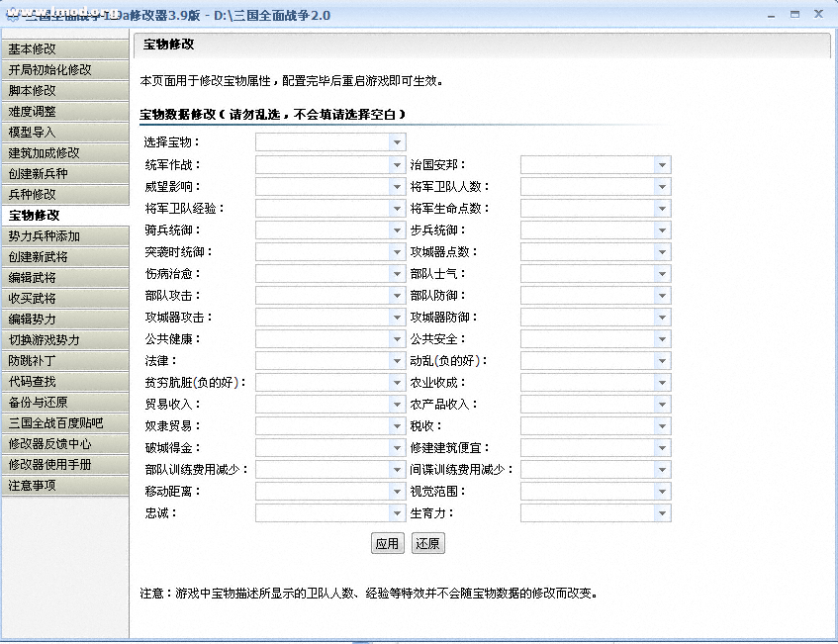
Task: Open the 开局初始化修改 page
Action: click(x=65, y=69)
